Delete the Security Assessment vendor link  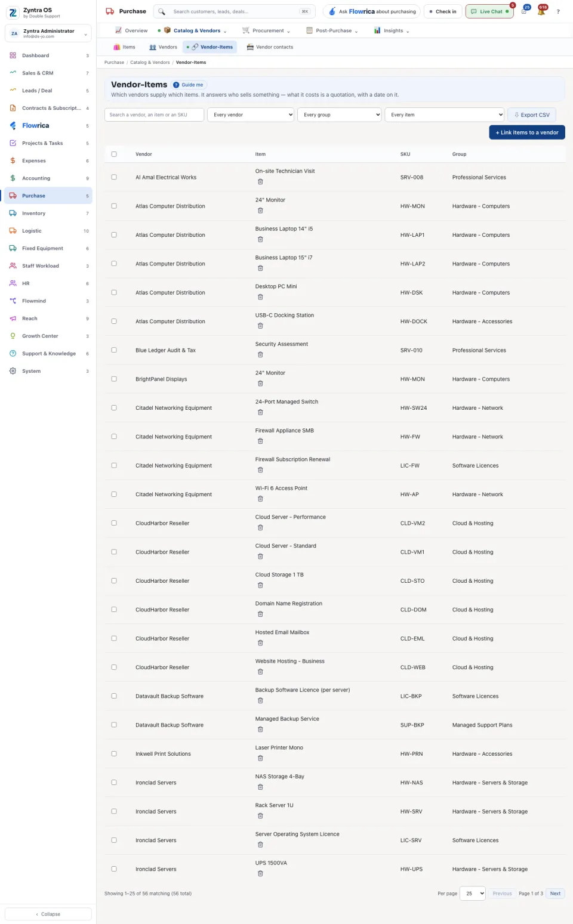click(x=260, y=355)
